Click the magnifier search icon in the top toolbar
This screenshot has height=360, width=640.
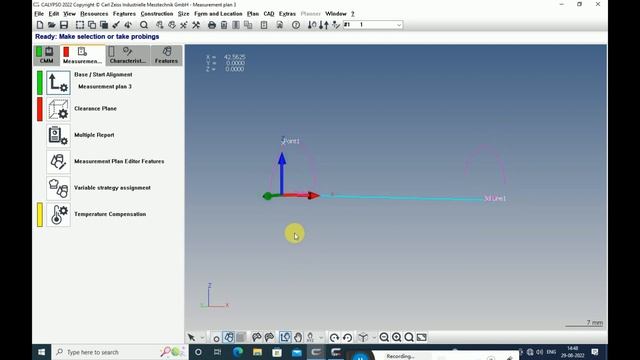click(x=144, y=25)
